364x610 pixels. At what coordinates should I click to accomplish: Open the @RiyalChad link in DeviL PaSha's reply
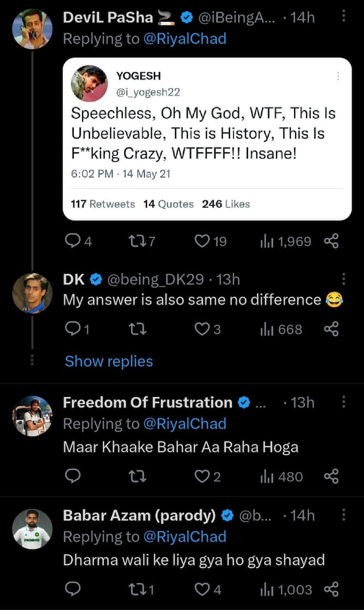185,39
